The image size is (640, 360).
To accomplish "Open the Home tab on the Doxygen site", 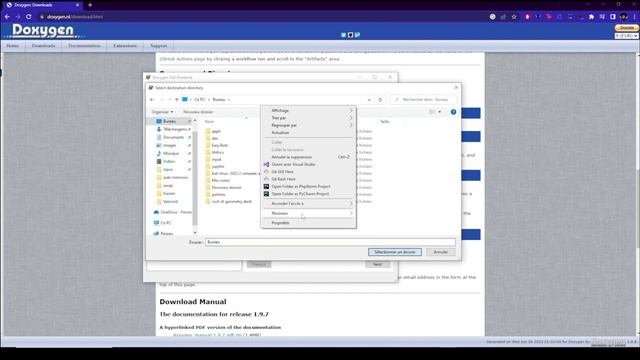I will [12, 46].
